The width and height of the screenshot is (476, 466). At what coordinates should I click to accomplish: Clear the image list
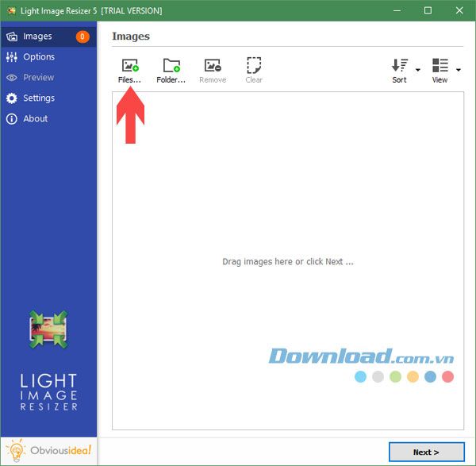254,71
